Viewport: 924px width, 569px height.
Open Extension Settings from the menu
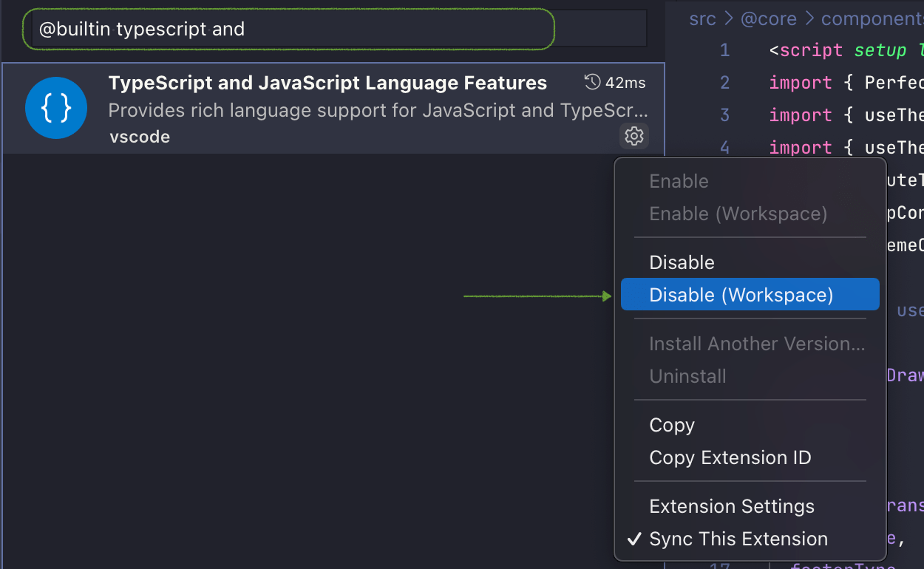pos(731,506)
